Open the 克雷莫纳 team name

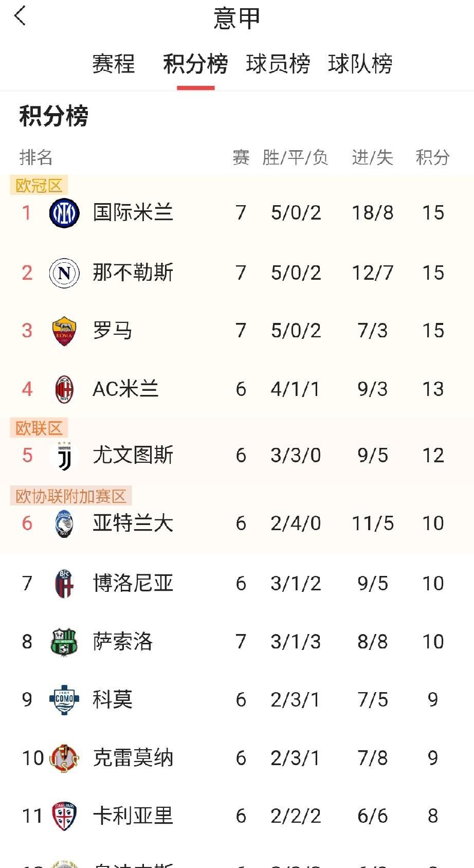(133, 758)
